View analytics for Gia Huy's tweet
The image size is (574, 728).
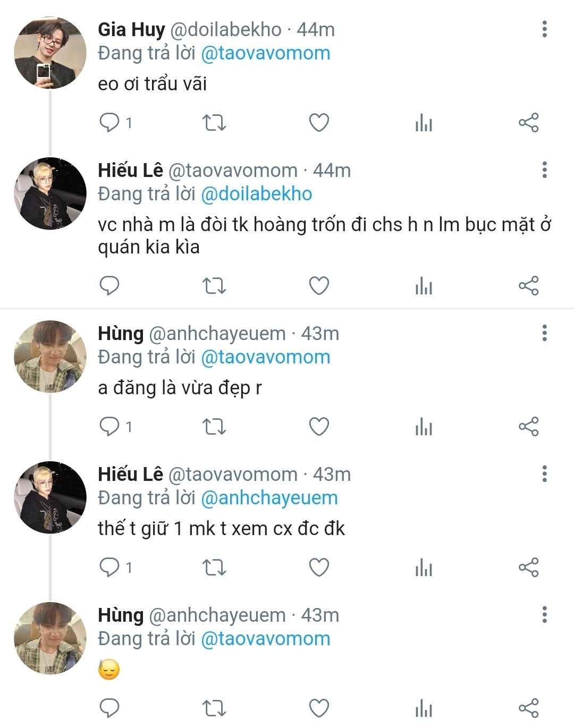coord(424,123)
